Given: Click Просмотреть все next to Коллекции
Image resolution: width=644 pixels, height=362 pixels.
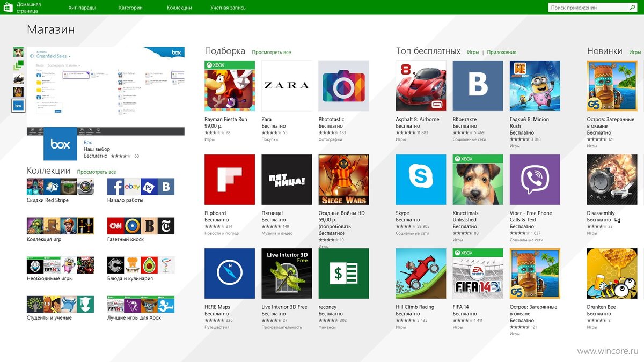Looking at the screenshot, I should (x=97, y=172).
